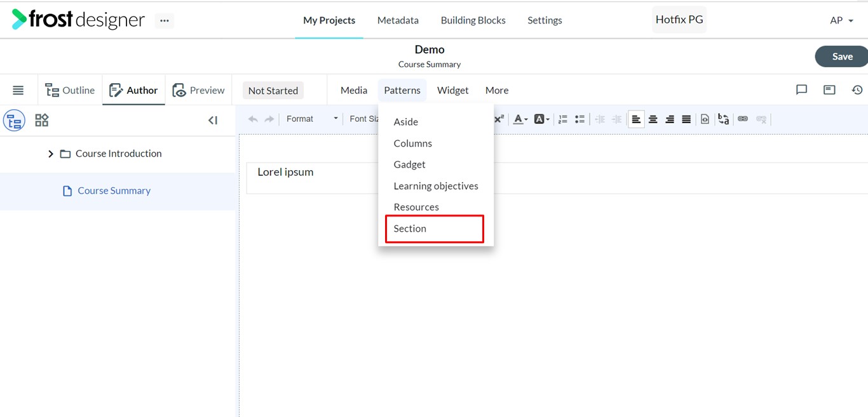Viewport: 868px width, 417px height.
Task: Close the Patterns dropdown menu
Action: pos(402,90)
